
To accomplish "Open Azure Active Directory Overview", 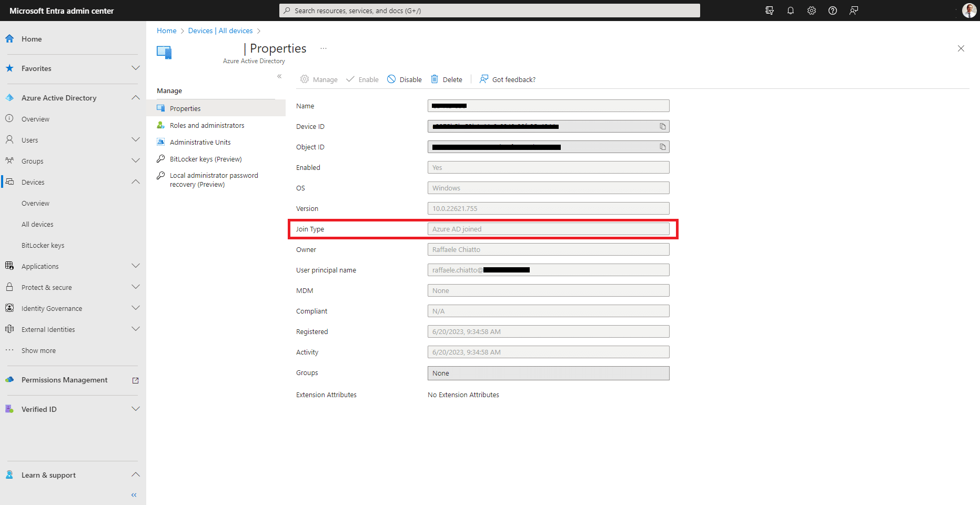I will pyautogui.click(x=35, y=119).
